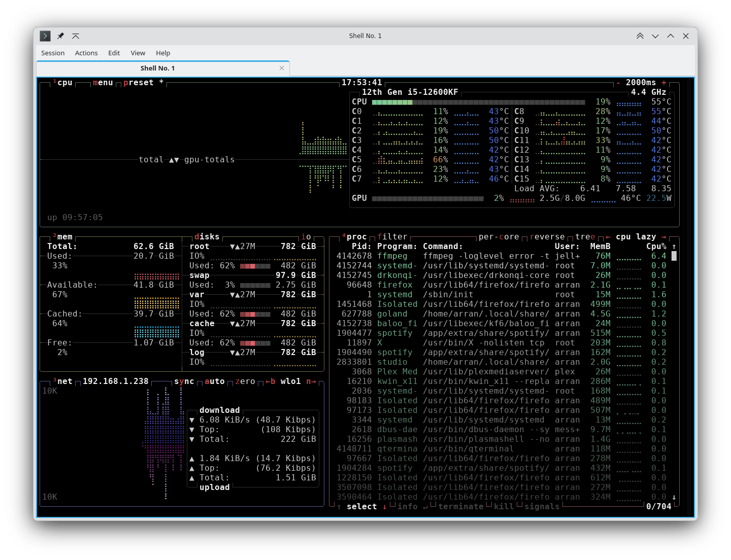Toggle process tree view

point(585,237)
